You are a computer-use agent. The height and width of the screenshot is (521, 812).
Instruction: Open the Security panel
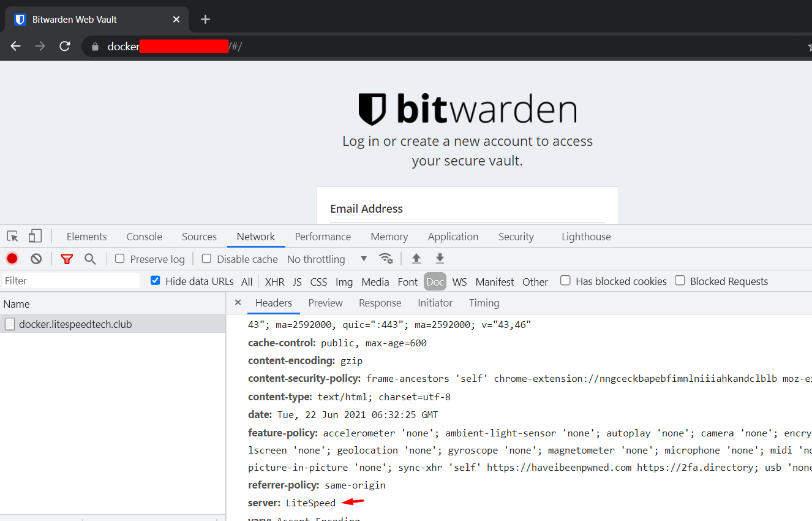point(516,237)
